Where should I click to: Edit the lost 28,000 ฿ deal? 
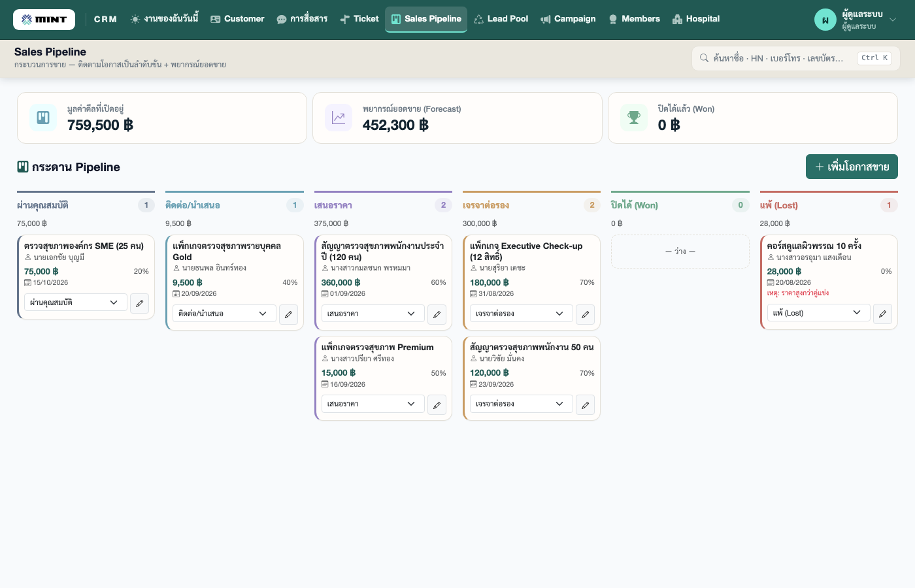(882, 314)
